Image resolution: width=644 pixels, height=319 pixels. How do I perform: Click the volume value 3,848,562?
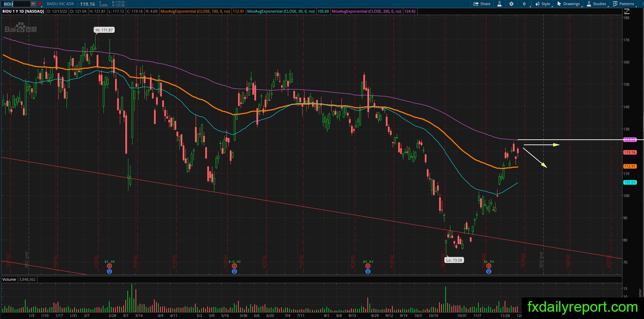[27, 279]
